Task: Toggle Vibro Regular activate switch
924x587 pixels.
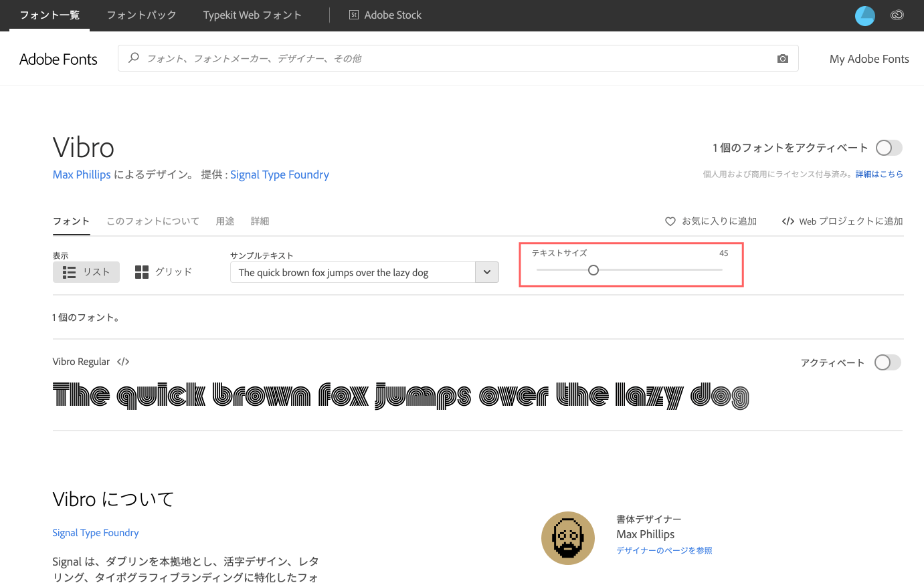Action: 888,362
